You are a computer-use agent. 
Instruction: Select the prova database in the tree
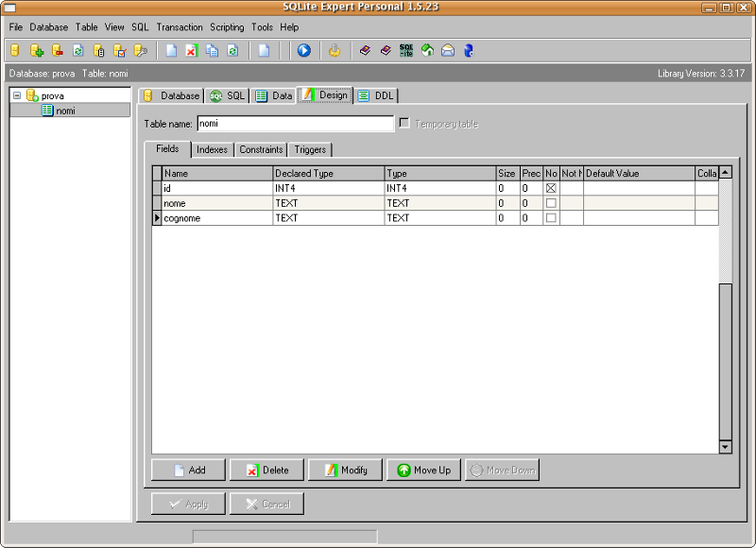(53, 96)
